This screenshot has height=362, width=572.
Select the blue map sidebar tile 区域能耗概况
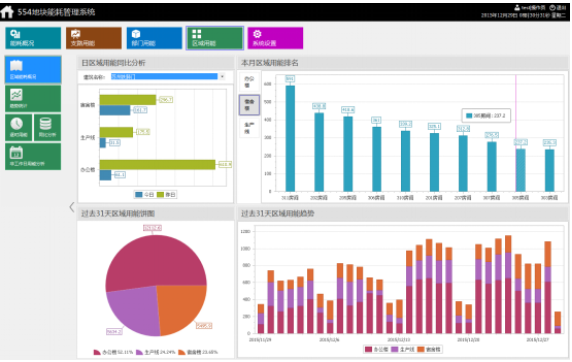[33, 70]
